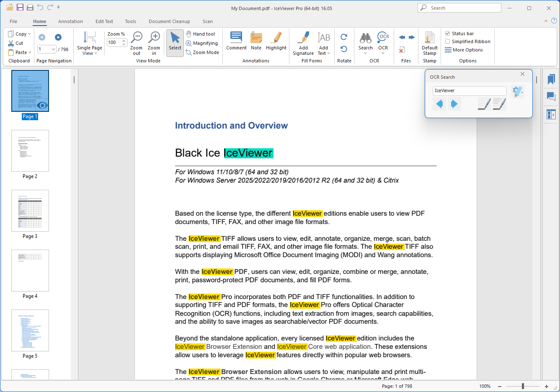
Task: Activate Zoom Mode tool
Action: tap(202, 52)
